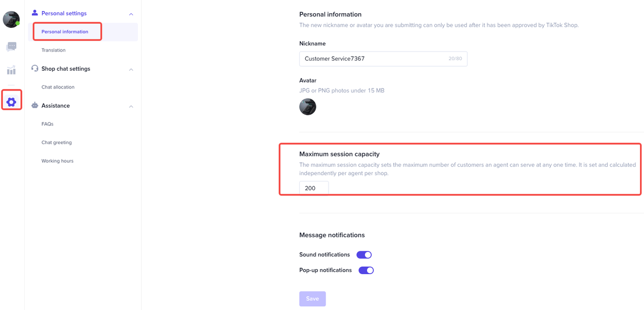
Task: Click the avatar photo under Avatar
Action: point(307,107)
